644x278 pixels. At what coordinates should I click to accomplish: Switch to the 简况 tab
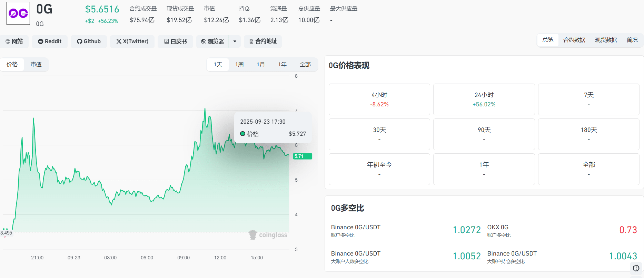[632, 40]
